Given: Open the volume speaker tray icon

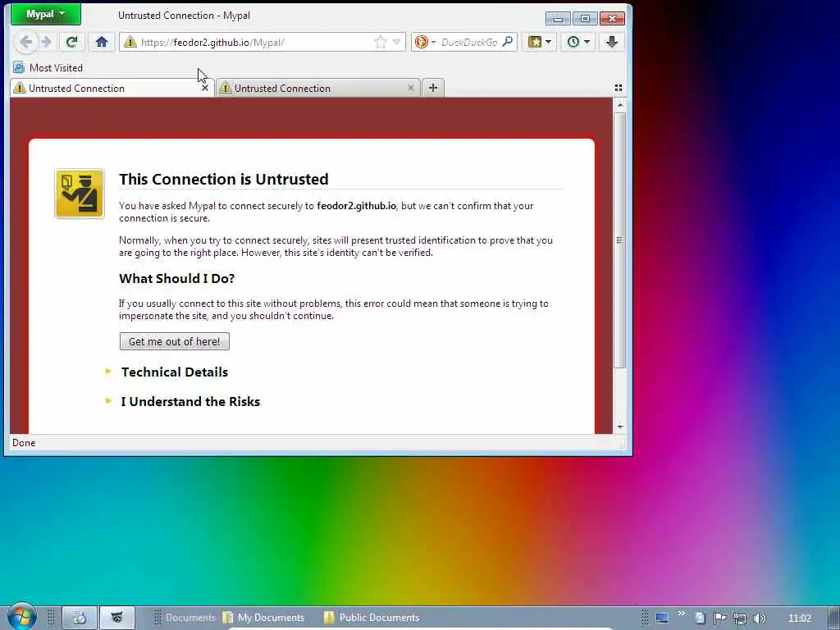Looking at the screenshot, I should pos(759,619).
